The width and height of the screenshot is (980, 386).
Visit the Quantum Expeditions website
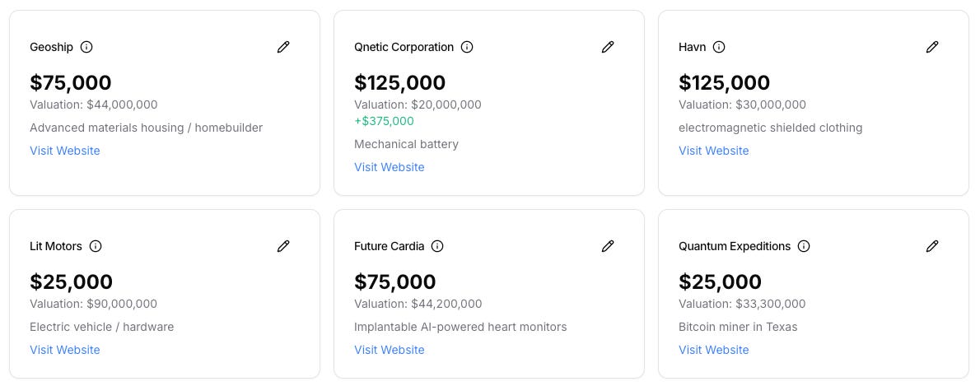pyautogui.click(x=714, y=350)
